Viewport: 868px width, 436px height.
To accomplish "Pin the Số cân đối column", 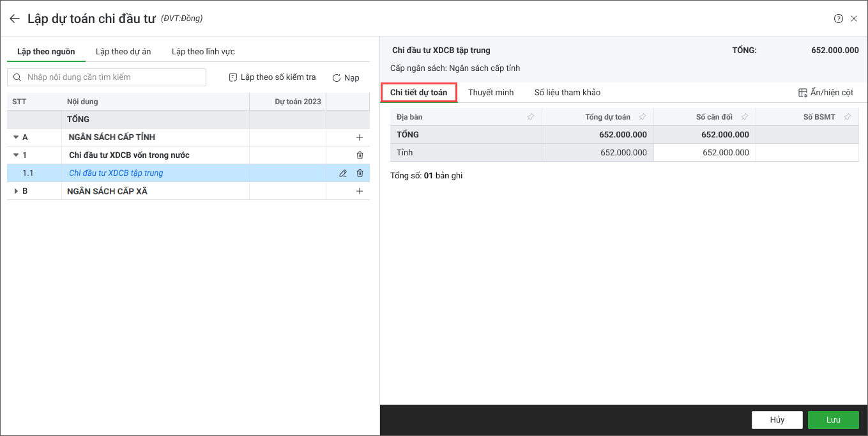I will click(x=745, y=117).
